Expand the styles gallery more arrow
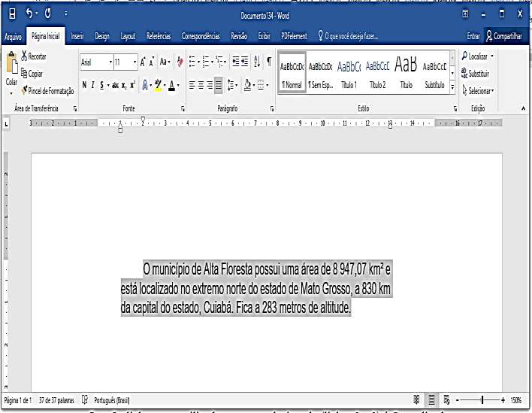Viewport: 532px width, 413px height. [452, 87]
